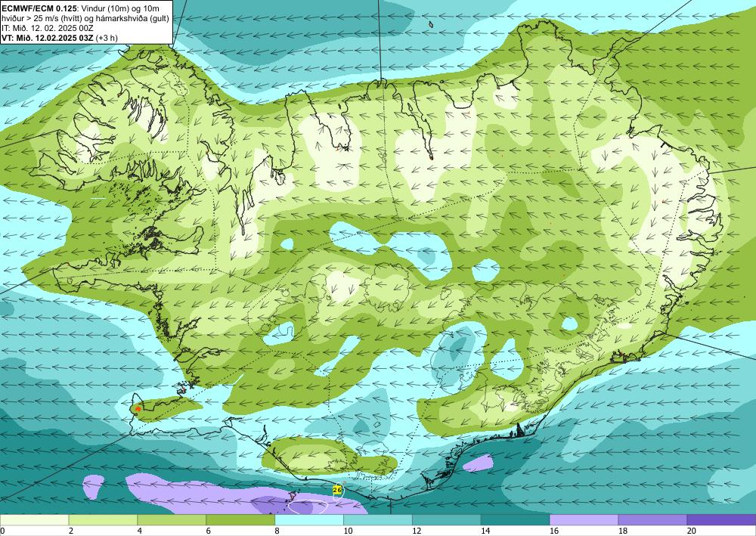Select the 0–2 m/s palest legend swatch
The image size is (756, 536).
pyautogui.click(x=34, y=520)
